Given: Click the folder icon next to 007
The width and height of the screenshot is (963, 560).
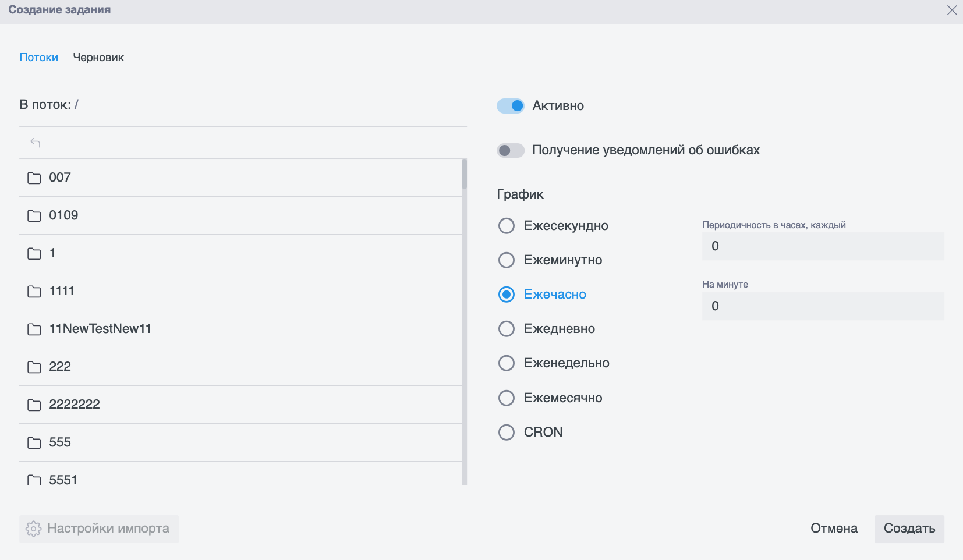Looking at the screenshot, I should 34,178.
